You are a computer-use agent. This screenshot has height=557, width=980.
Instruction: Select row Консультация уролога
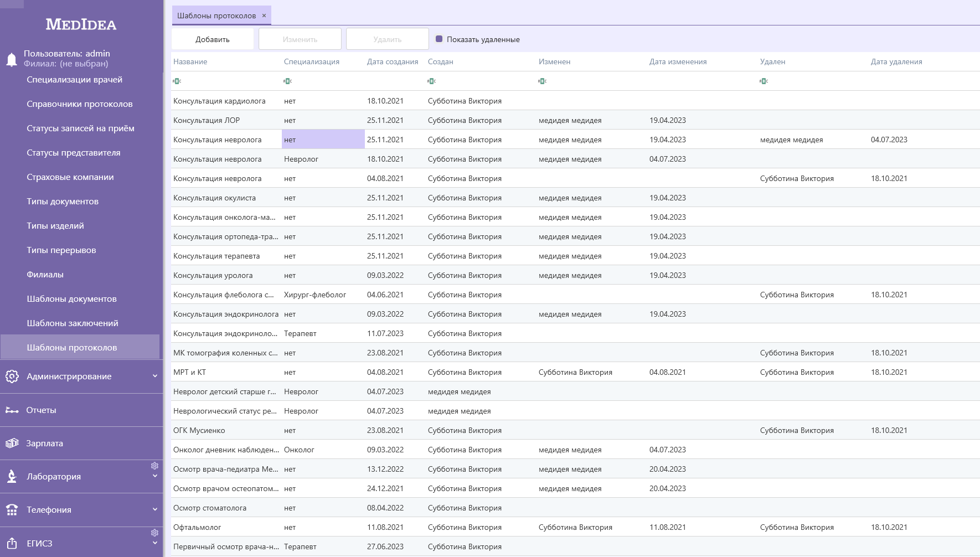pyautogui.click(x=576, y=275)
